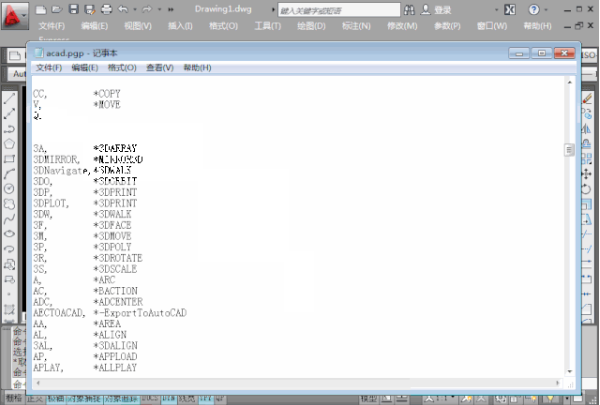The image size is (600, 405).
Task: Select the Ellipse draw tool
Action: pyautogui.click(x=9, y=234)
